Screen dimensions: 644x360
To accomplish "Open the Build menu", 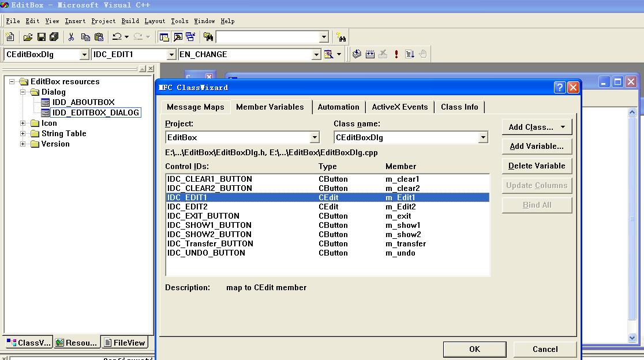I will (x=130, y=21).
